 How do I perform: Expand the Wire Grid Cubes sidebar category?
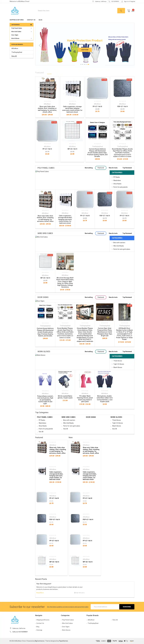tap(31, 32)
